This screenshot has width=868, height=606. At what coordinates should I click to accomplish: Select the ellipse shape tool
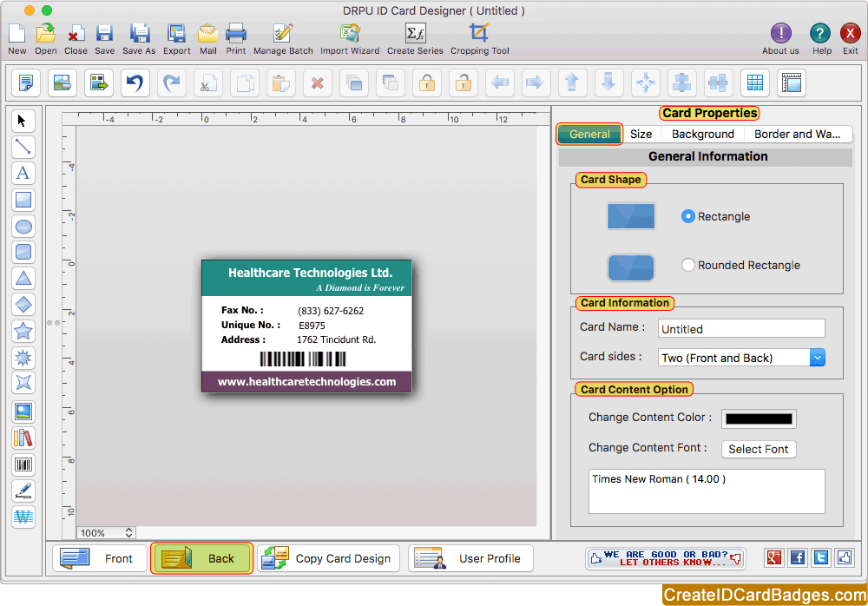(23, 226)
